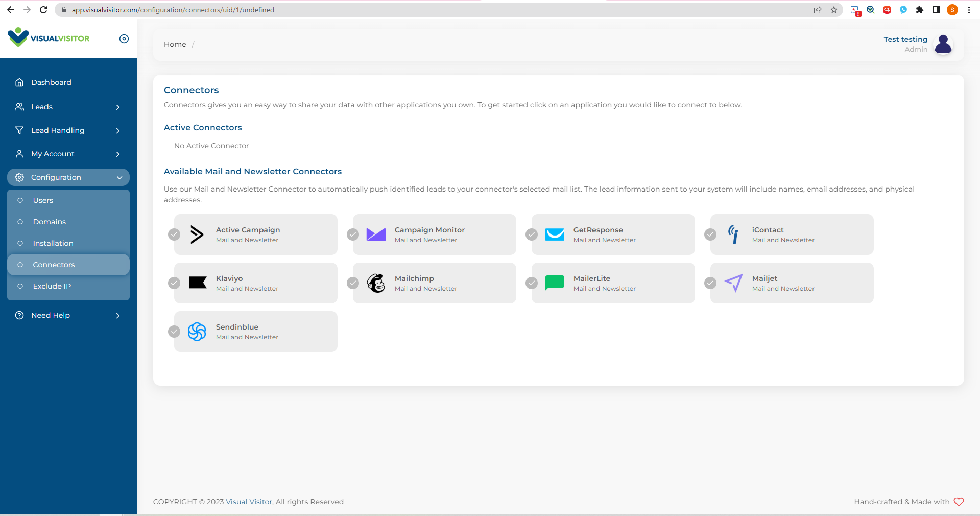Click the Visual Visitor logo
The image size is (980, 516).
click(49, 38)
